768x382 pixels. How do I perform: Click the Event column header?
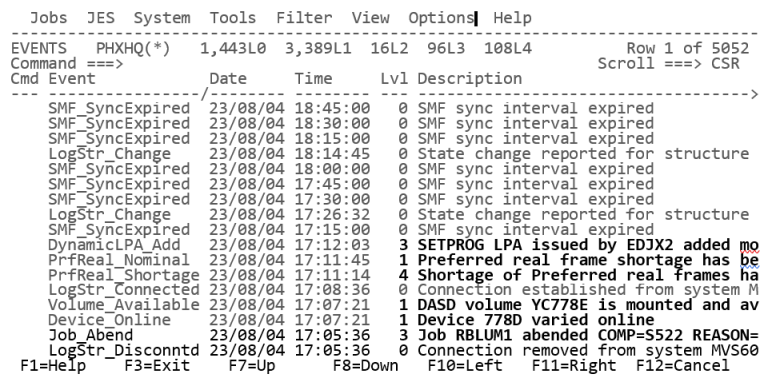[x=72, y=79]
